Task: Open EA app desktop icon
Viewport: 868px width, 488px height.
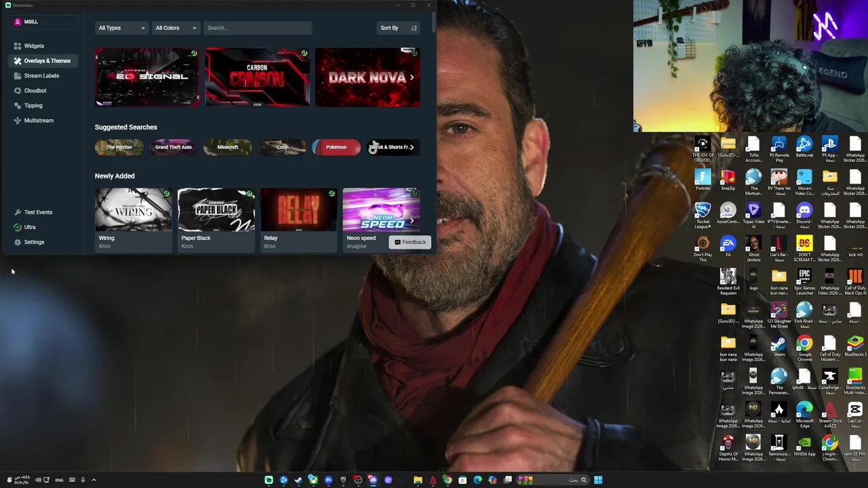Action: pos(728,247)
